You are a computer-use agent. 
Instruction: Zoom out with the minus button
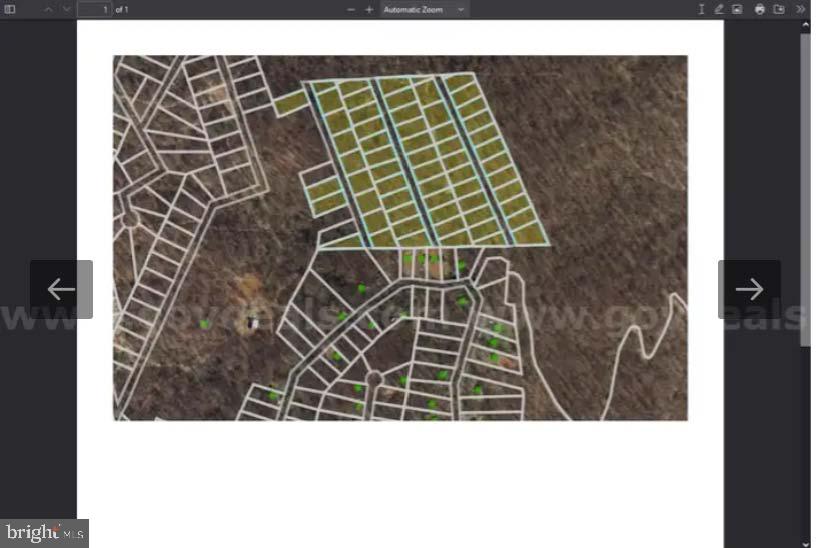pyautogui.click(x=351, y=9)
